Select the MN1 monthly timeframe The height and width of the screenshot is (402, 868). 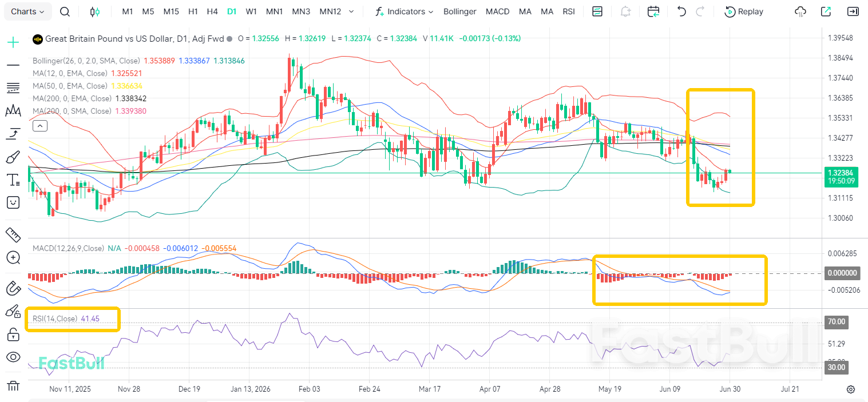tap(275, 11)
